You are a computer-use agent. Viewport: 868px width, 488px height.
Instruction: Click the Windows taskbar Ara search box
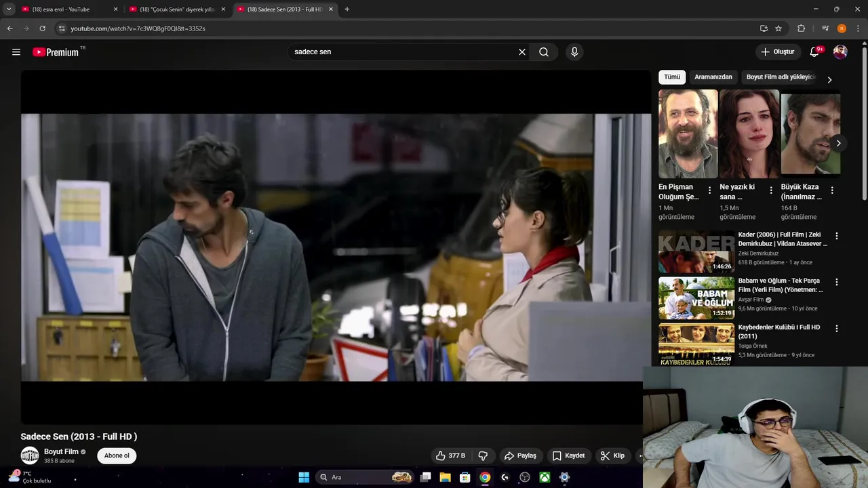tap(366, 477)
